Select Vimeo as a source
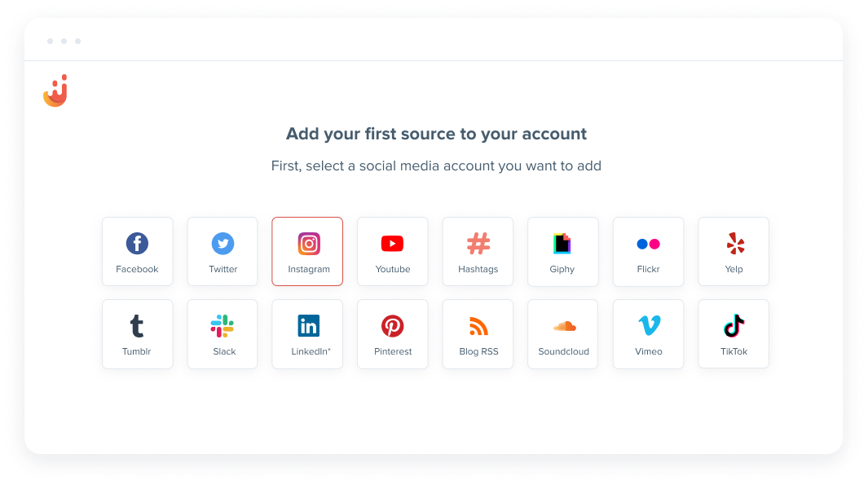 click(648, 334)
